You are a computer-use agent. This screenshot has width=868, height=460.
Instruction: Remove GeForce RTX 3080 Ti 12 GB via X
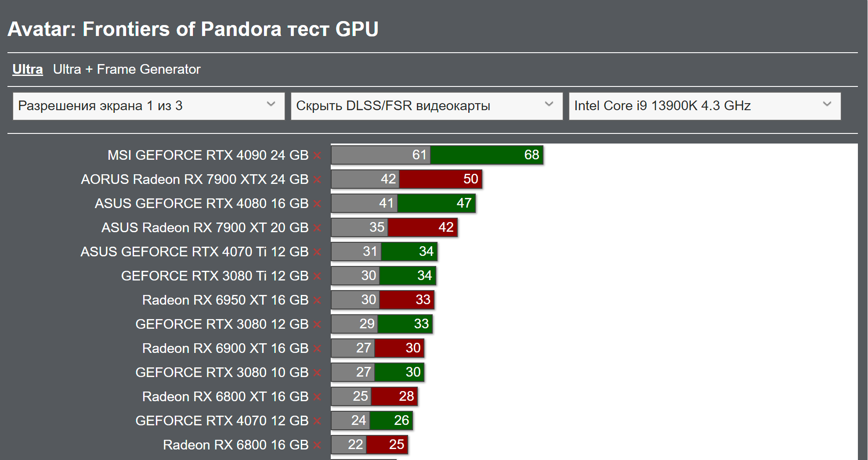[317, 276]
